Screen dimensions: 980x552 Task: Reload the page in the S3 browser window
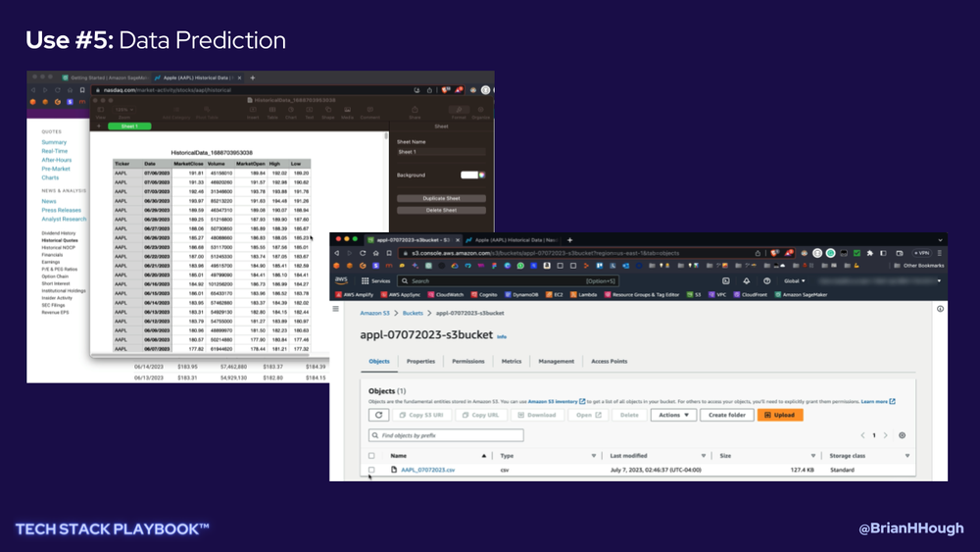[363, 253]
